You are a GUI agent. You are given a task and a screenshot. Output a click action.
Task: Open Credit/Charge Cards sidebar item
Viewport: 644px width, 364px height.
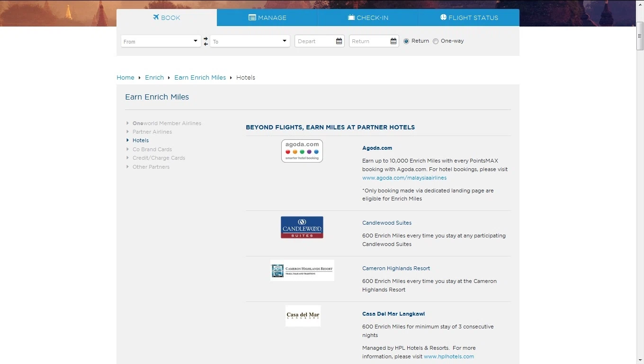[159, 158]
